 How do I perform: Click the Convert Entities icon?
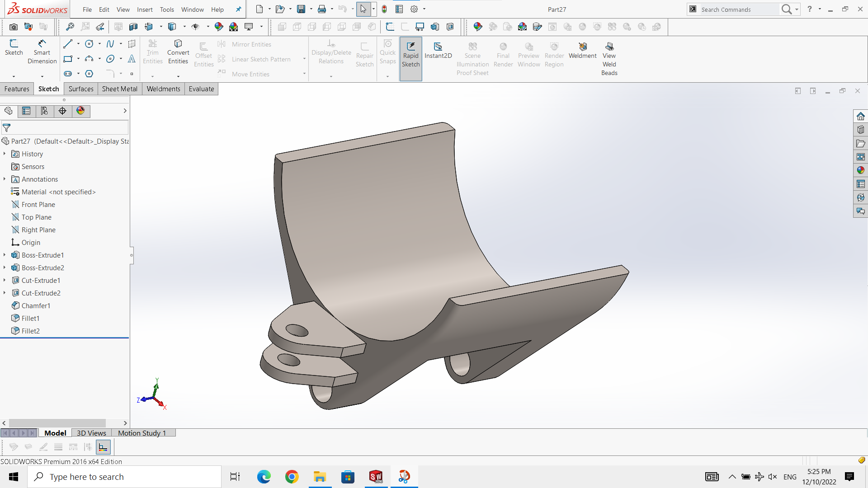178,52
